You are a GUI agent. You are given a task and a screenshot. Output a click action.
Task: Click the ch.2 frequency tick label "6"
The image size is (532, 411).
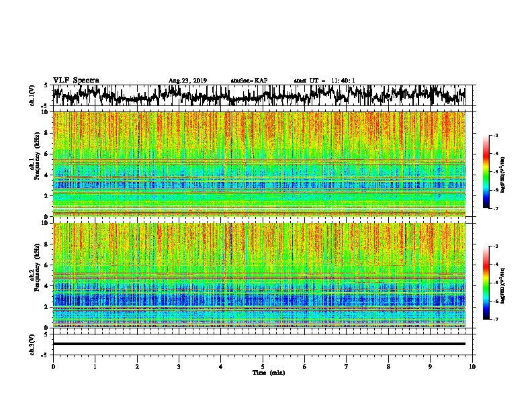click(47, 265)
